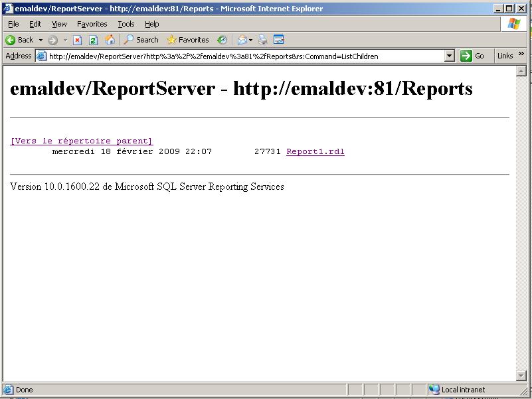Click the Version 10.0.1600.22 footer text
This screenshot has width=532, height=399.
point(147,187)
